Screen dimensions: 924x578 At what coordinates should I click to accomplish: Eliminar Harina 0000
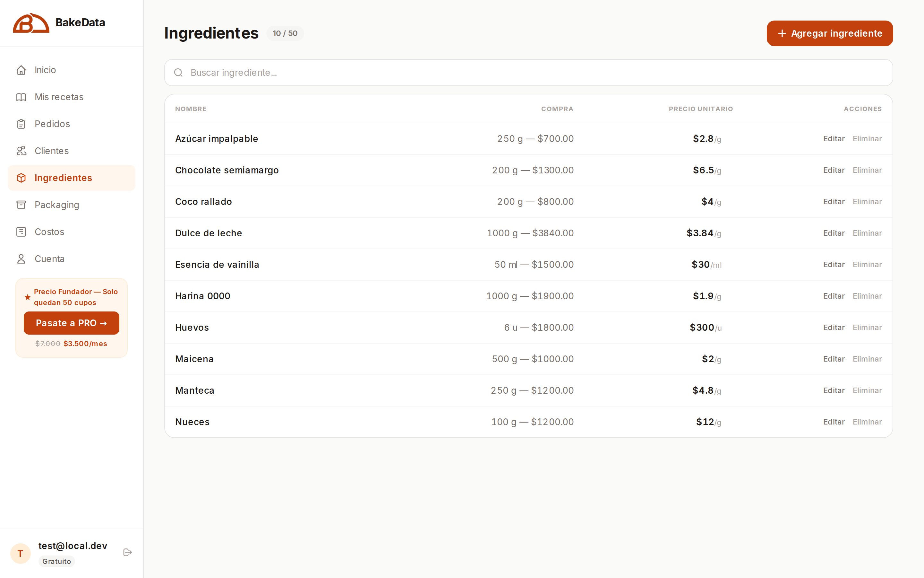(x=867, y=296)
